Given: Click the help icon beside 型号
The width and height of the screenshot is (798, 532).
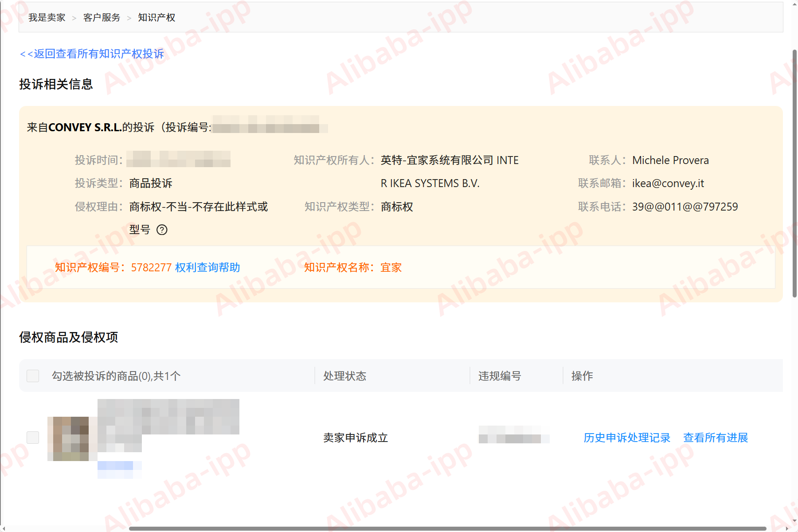Looking at the screenshot, I should pos(162,230).
